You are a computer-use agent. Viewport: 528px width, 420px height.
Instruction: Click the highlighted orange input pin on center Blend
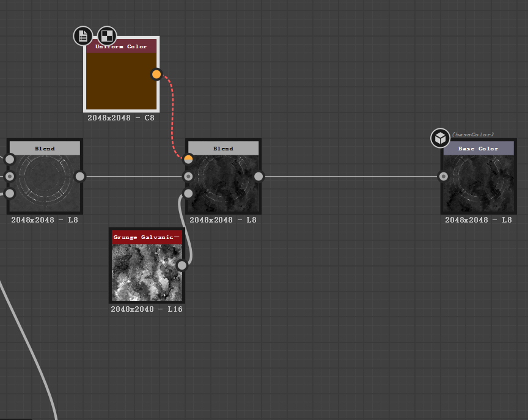[x=188, y=159]
